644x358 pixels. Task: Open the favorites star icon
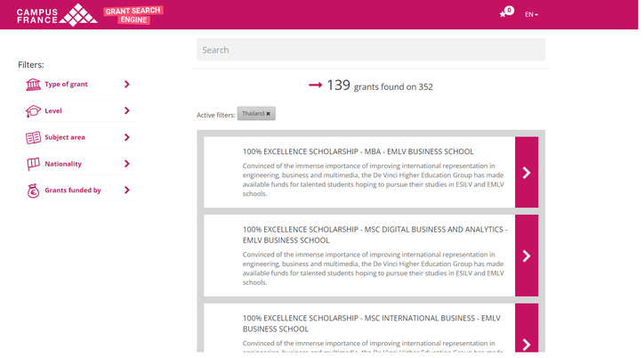tap(503, 15)
